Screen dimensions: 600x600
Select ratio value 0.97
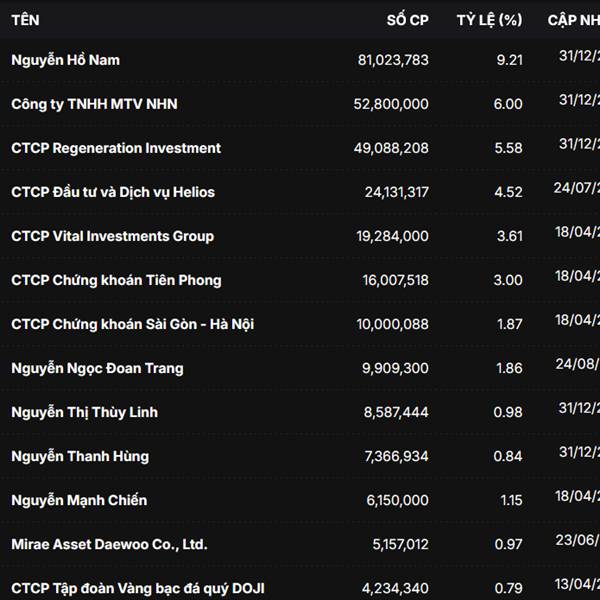508,544
